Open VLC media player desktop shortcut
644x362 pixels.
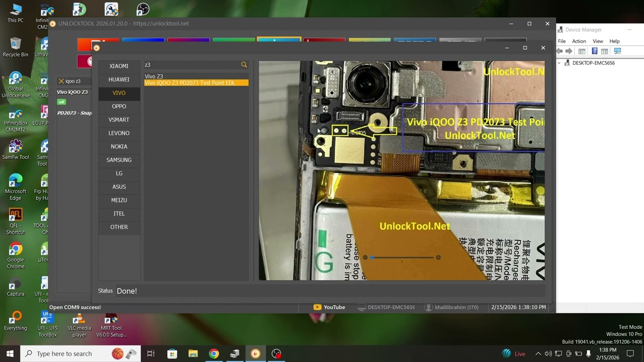click(79, 324)
